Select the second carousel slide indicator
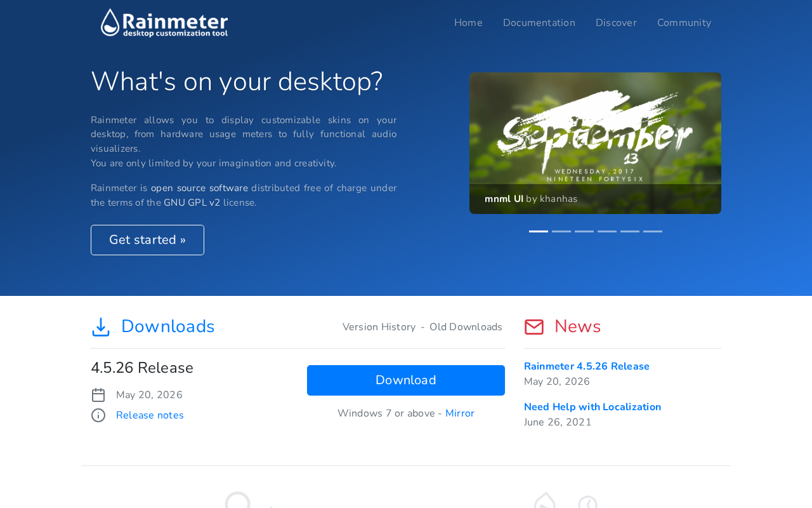Image resolution: width=812 pixels, height=508 pixels. point(561,231)
